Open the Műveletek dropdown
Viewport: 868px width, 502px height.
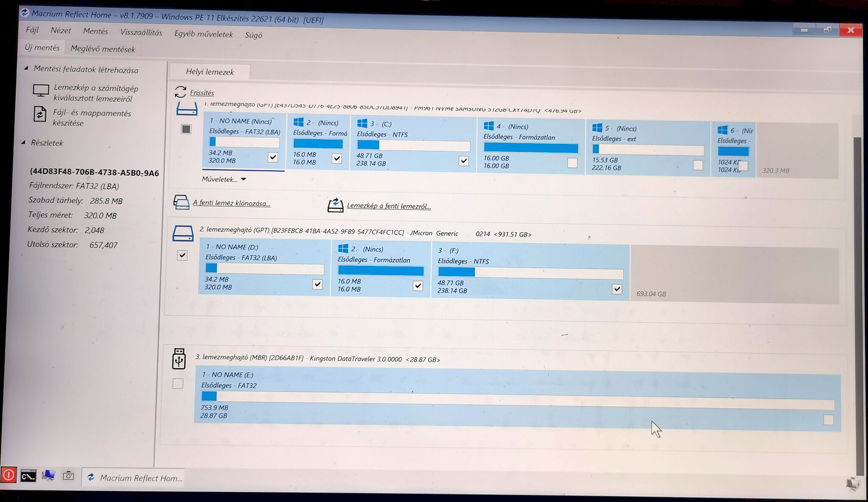coord(224,179)
